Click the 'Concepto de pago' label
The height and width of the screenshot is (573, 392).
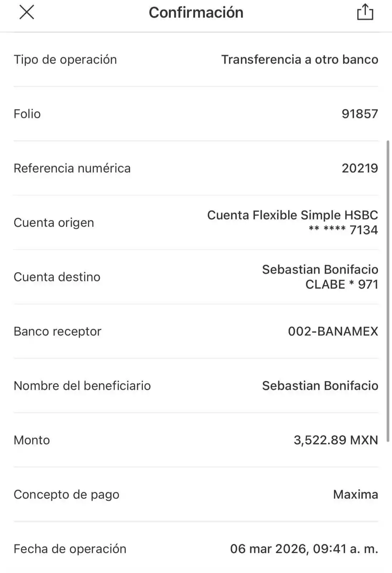(x=66, y=495)
